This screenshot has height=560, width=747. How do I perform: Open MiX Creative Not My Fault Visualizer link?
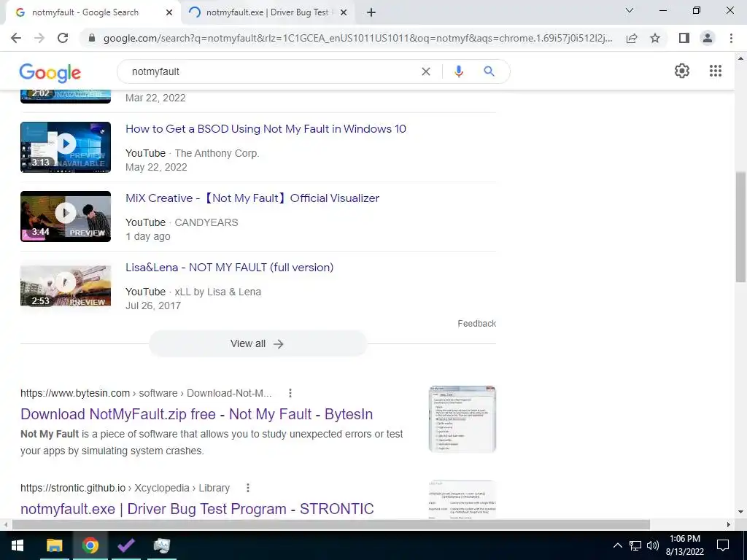(x=252, y=198)
